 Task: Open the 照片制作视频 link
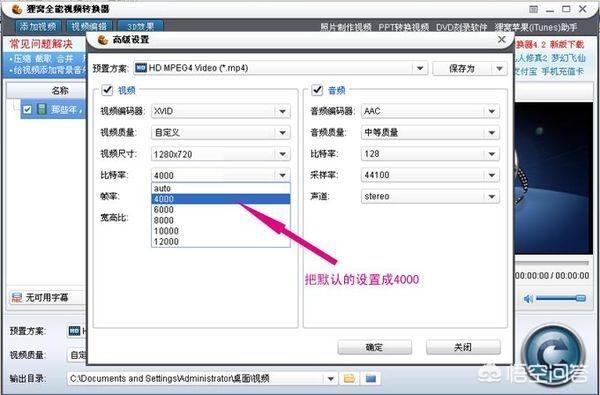[x=346, y=27]
